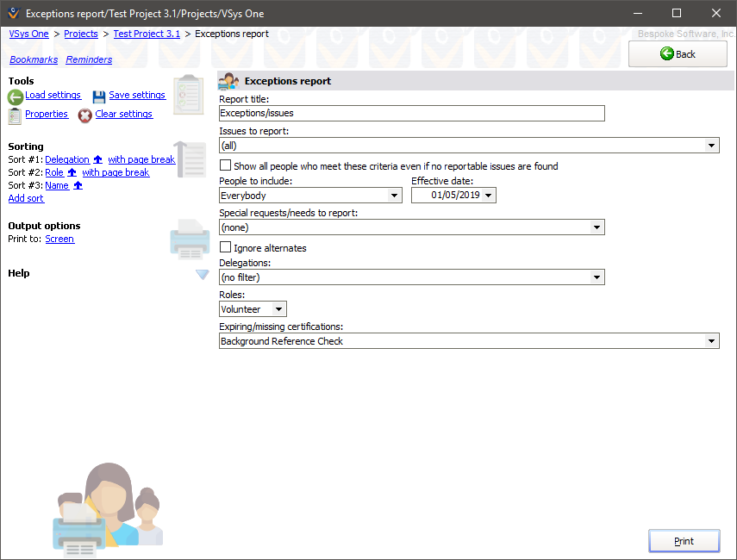Click the ascending sort arrow next to Name
The width and height of the screenshot is (737, 560).
click(x=78, y=184)
